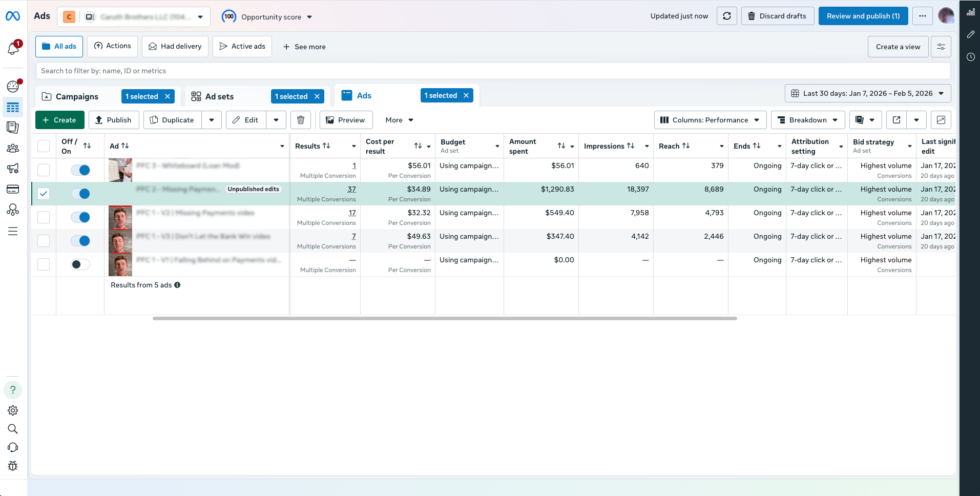Expand the Breakdown dropdown
Screen dimensions: 980x496
point(807,120)
